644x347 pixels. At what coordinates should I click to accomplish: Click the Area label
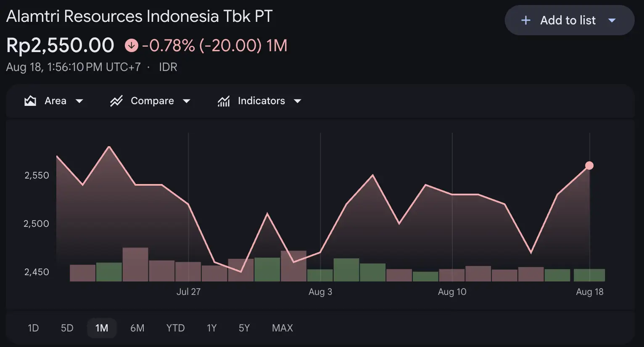click(55, 101)
